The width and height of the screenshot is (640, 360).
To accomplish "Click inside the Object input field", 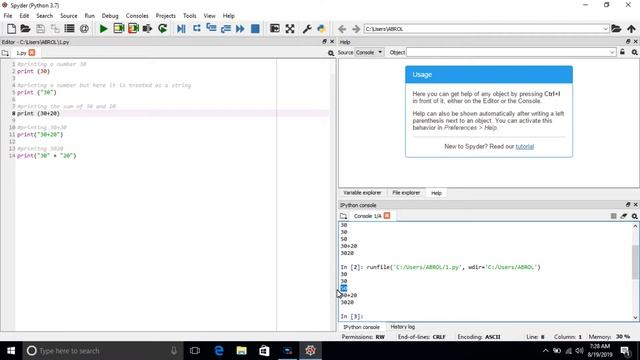I will coord(508,52).
